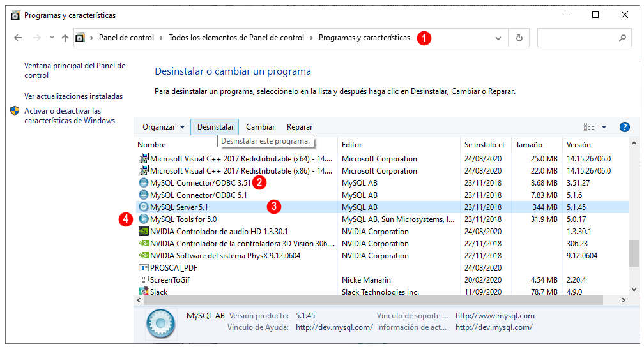Click the Desinstalar toolbar button

(215, 127)
